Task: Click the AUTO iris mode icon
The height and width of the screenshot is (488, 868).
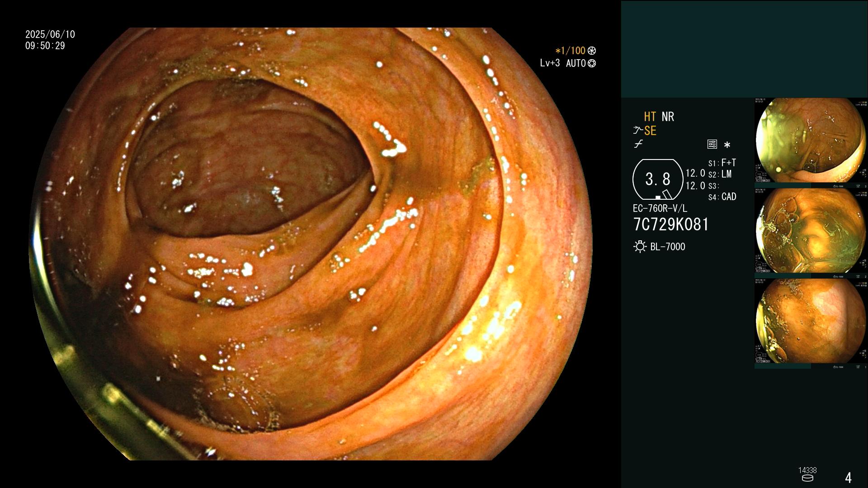Action: click(x=591, y=63)
